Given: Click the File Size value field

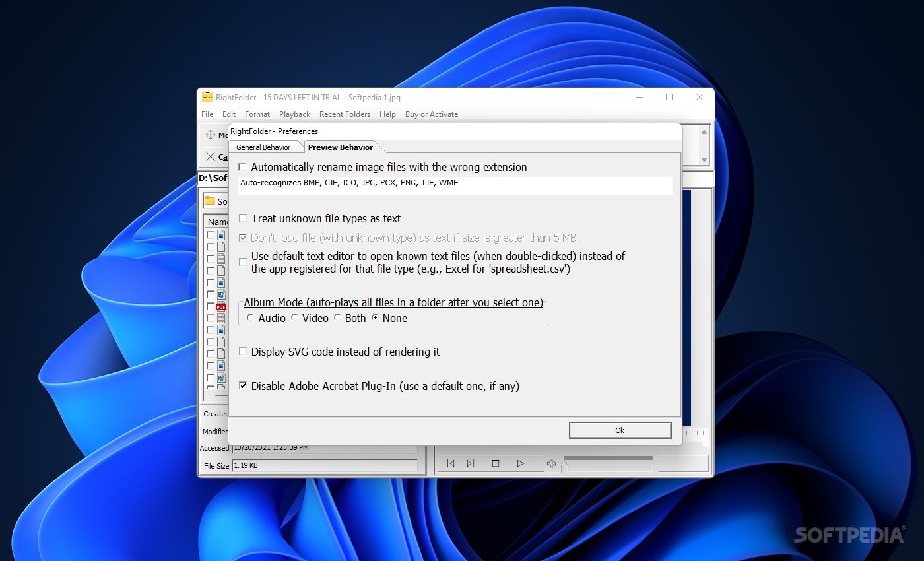Looking at the screenshot, I should click(325, 465).
